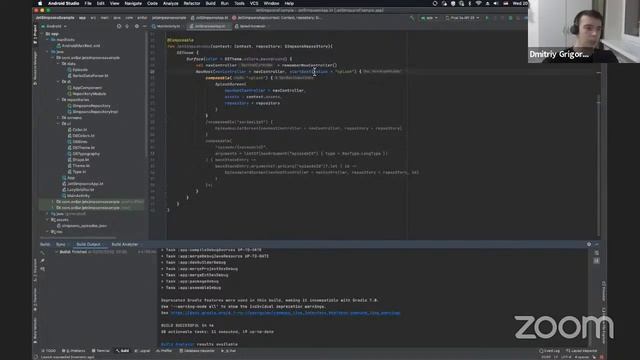Switch to SplashScreen.kt editor tab

pyautogui.click(x=251, y=26)
